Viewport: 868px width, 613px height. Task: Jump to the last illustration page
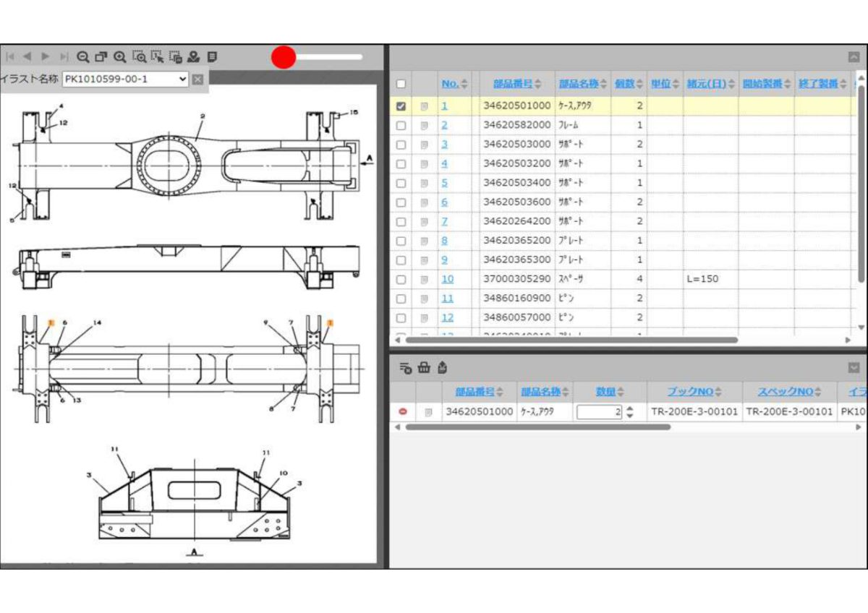point(64,56)
